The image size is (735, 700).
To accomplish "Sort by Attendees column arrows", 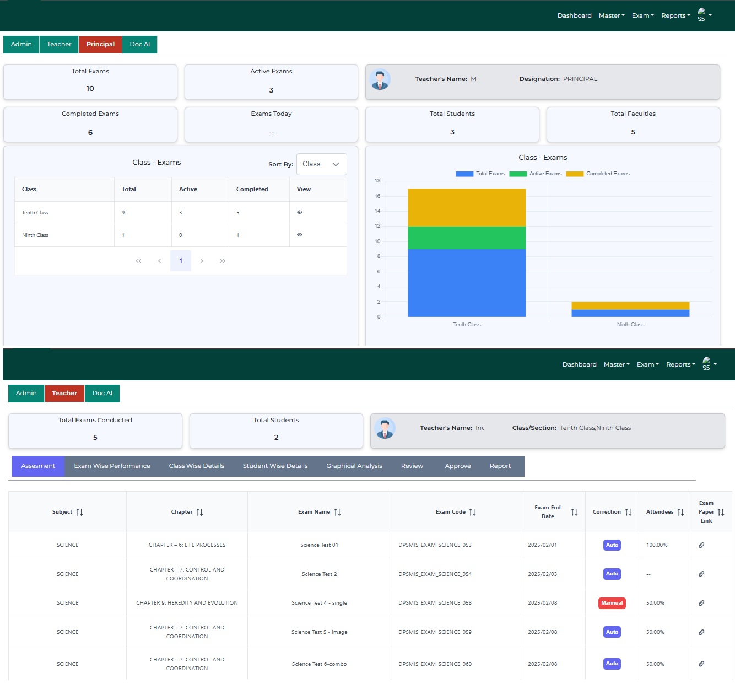I will tap(680, 512).
